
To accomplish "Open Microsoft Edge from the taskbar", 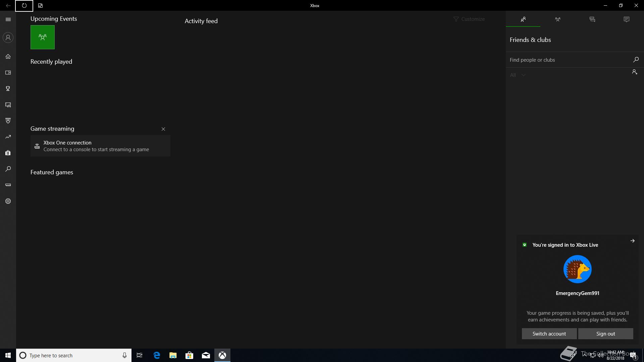I will [x=157, y=355].
